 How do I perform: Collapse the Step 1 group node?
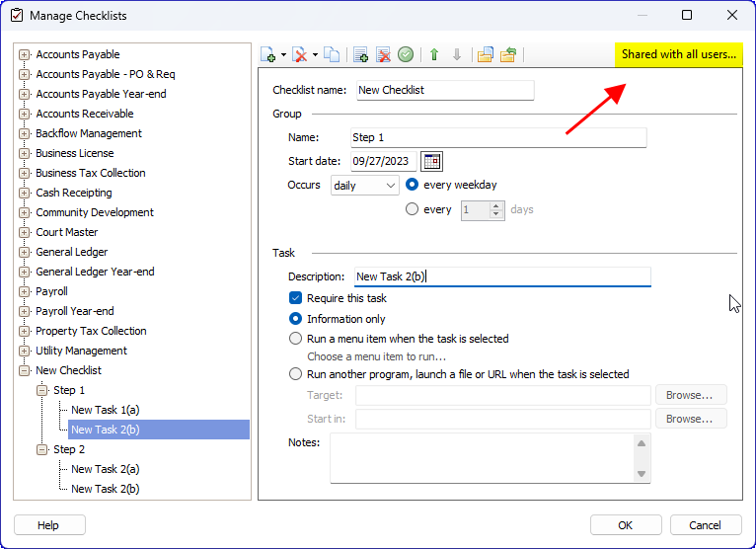click(x=42, y=390)
